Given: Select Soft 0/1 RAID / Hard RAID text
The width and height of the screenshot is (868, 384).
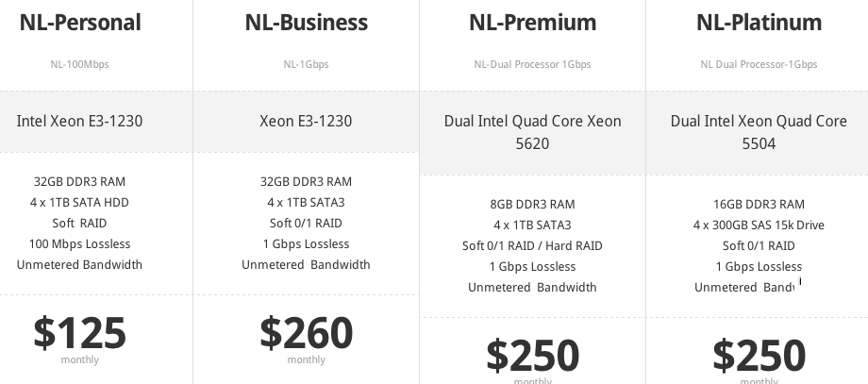Looking at the screenshot, I should [x=532, y=246].
